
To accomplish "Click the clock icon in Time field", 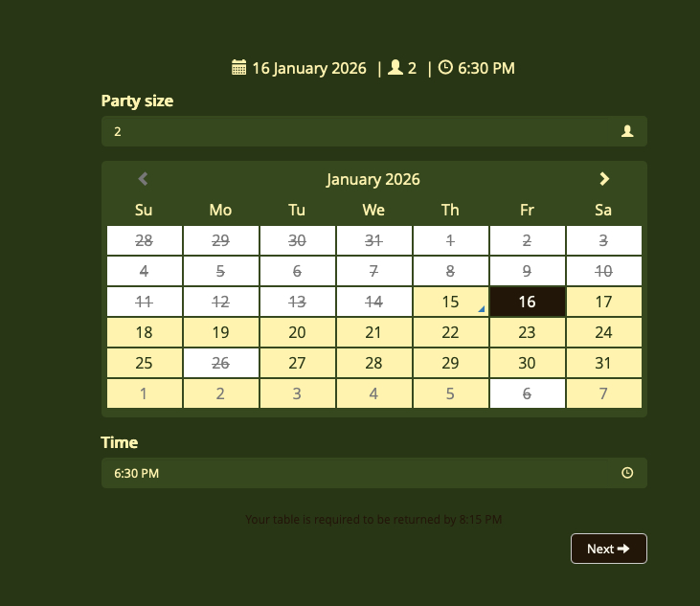I will click(x=627, y=473).
